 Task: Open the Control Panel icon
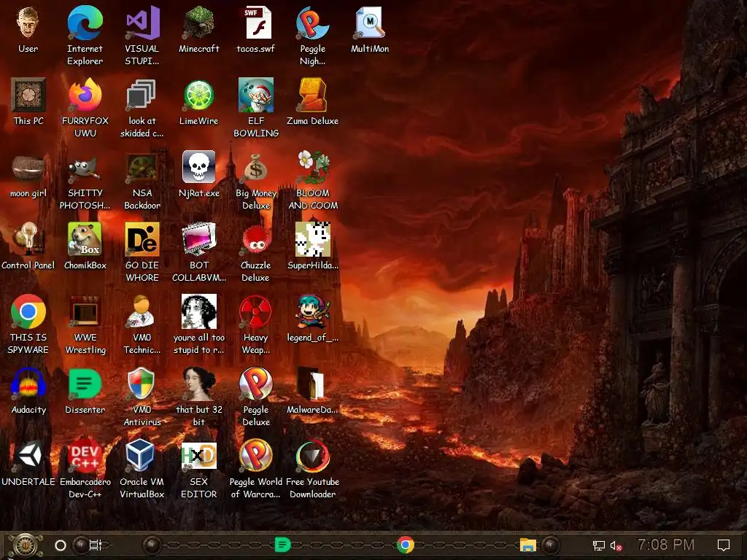[28, 239]
